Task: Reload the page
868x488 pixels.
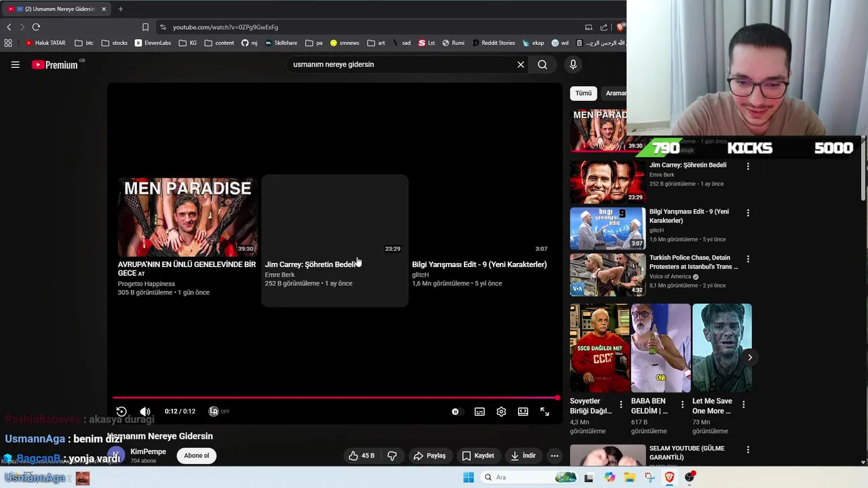Action: pyautogui.click(x=36, y=27)
